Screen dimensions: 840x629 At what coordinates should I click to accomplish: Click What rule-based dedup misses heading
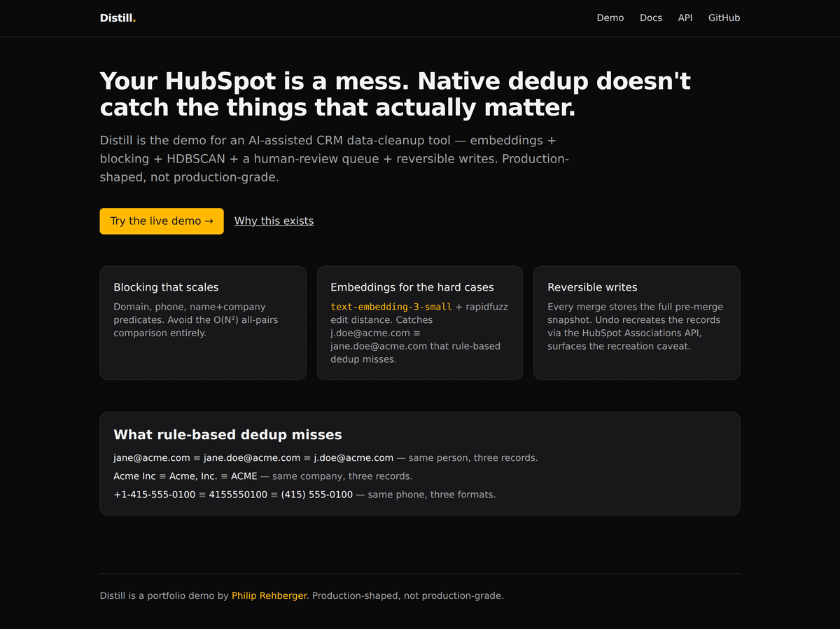click(x=227, y=434)
